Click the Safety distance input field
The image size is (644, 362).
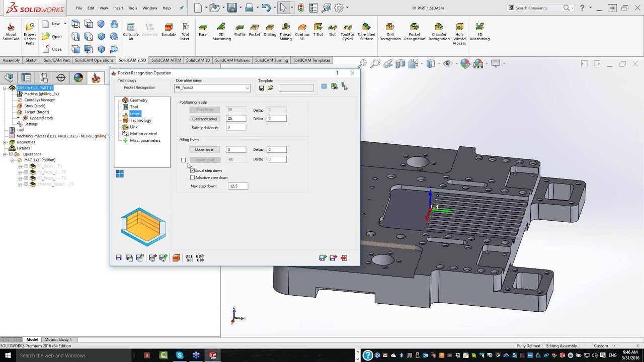coord(235,127)
